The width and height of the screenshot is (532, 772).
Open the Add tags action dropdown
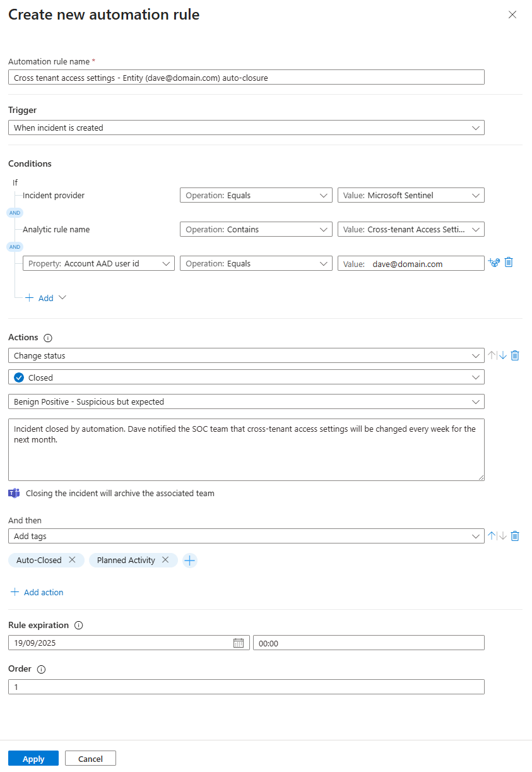[x=246, y=536]
